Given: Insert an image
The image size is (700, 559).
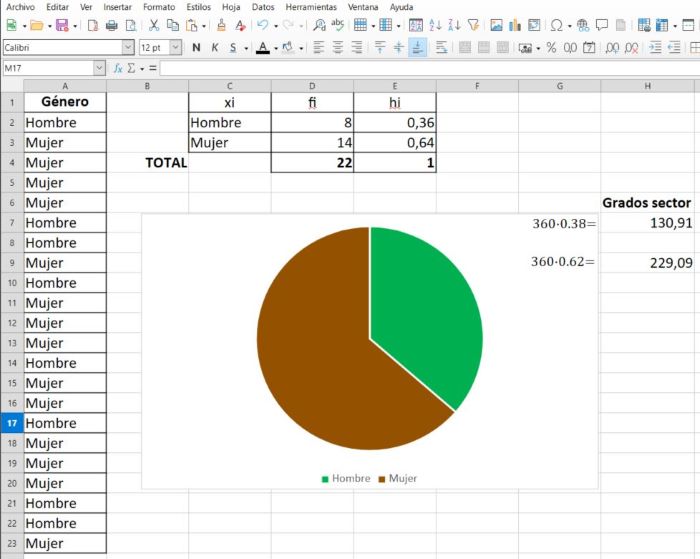Looking at the screenshot, I should (496, 25).
